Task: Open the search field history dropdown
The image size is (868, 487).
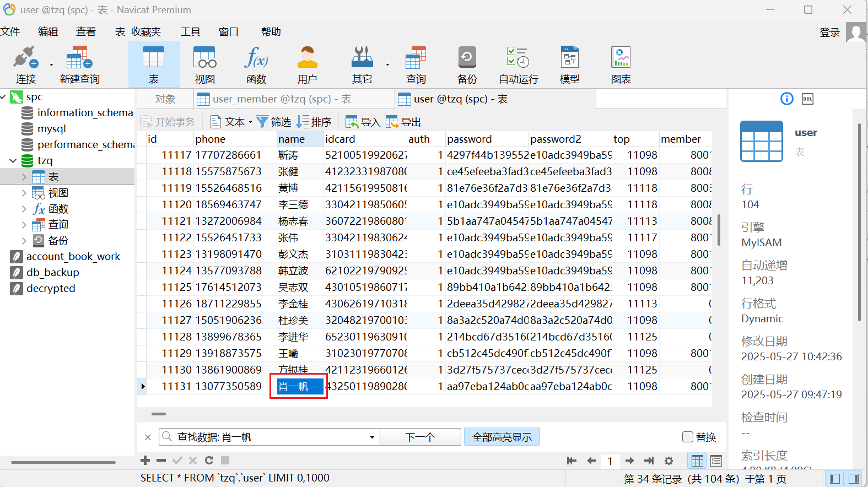Action: coord(372,437)
